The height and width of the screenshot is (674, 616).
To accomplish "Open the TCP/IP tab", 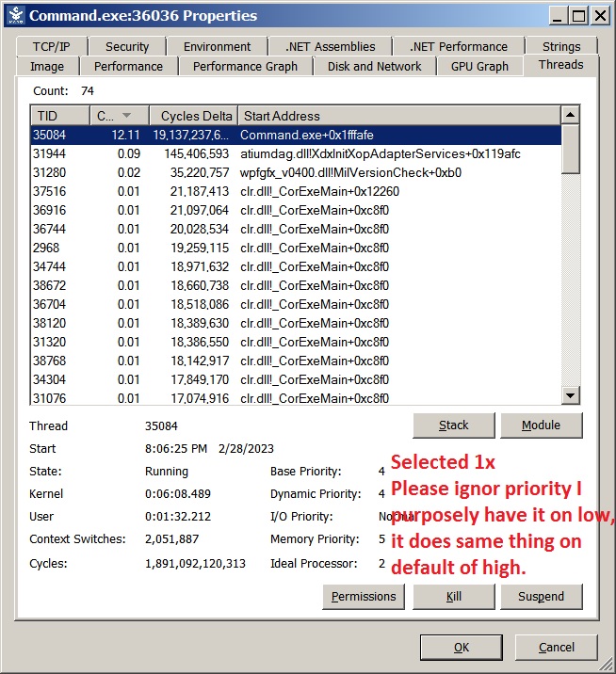I will [51, 46].
